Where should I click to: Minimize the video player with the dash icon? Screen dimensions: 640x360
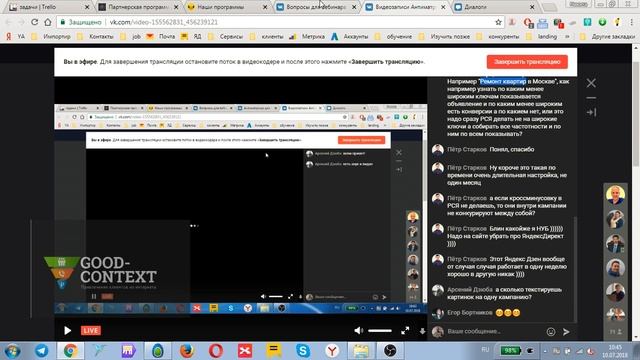(591, 98)
